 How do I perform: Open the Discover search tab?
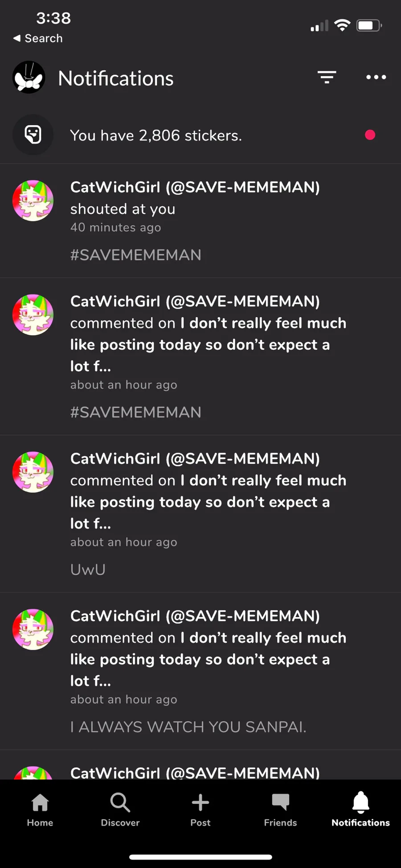[120, 810]
